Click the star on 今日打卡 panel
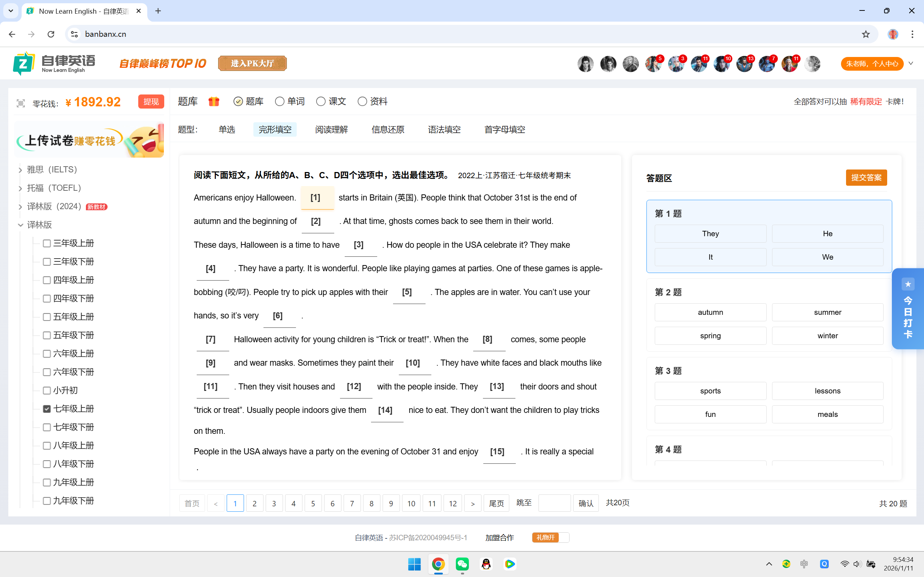This screenshot has width=924, height=577. 908,284
